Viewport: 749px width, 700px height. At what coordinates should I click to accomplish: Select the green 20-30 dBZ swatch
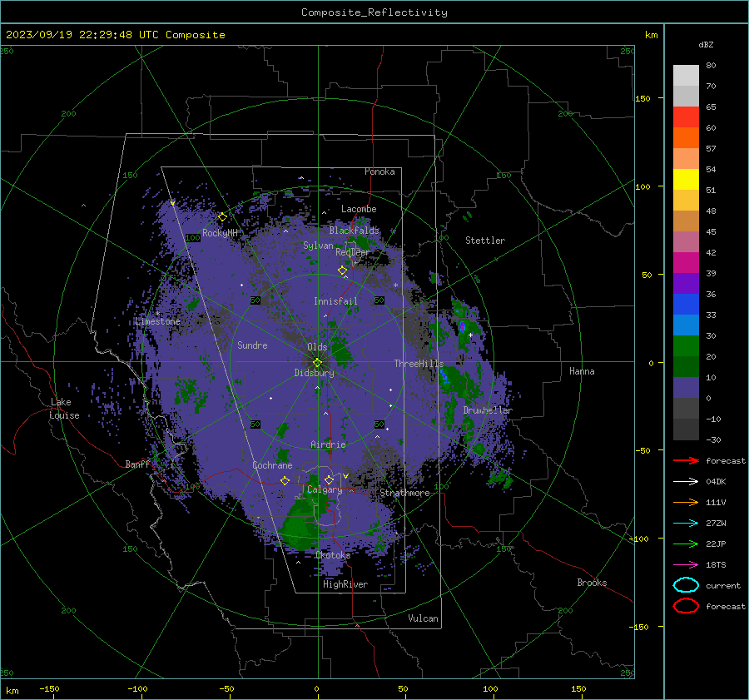pos(686,345)
